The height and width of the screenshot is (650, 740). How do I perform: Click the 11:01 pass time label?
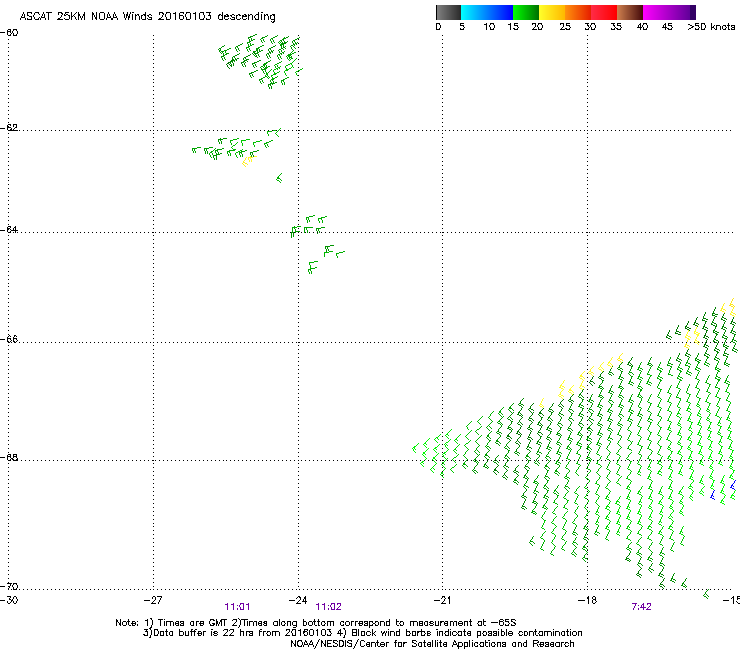point(237,607)
